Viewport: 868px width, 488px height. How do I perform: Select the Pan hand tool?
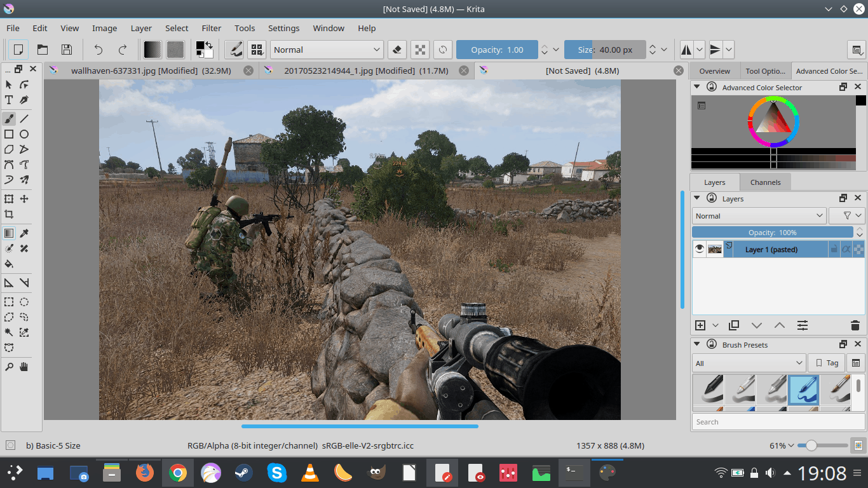click(24, 367)
